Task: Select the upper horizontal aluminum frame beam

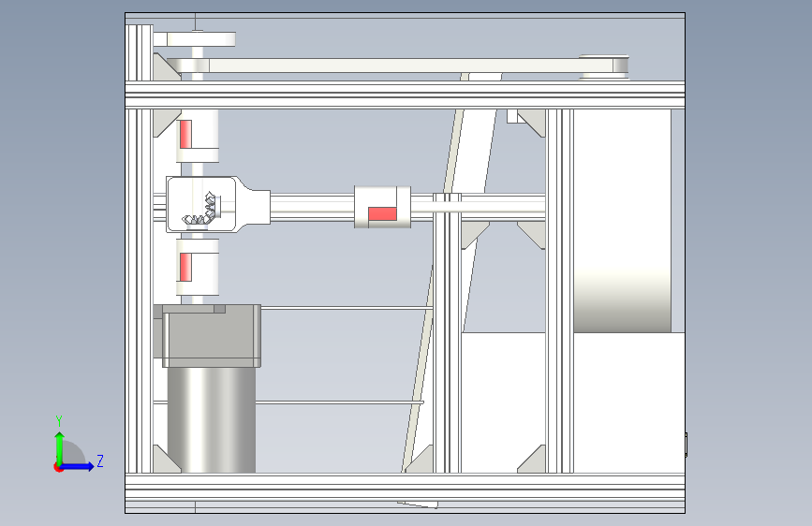Action: coord(405,95)
